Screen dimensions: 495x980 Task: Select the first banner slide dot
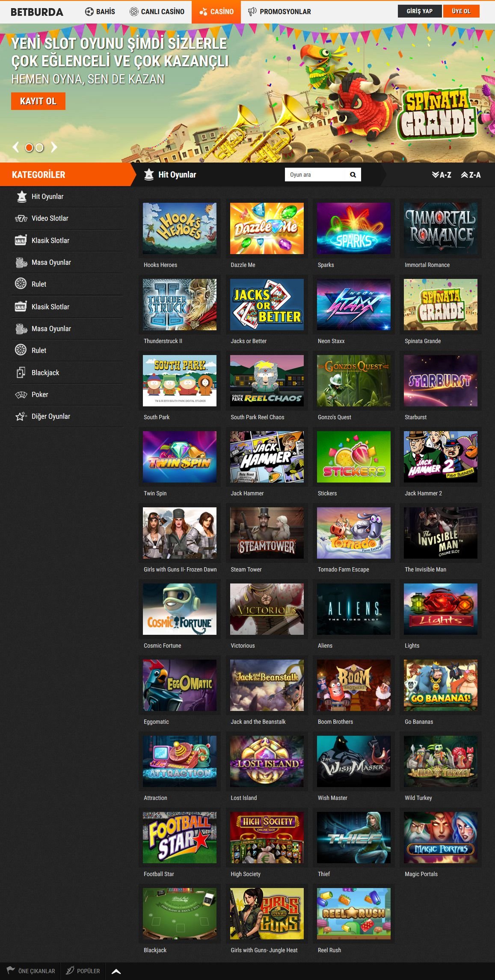29,148
